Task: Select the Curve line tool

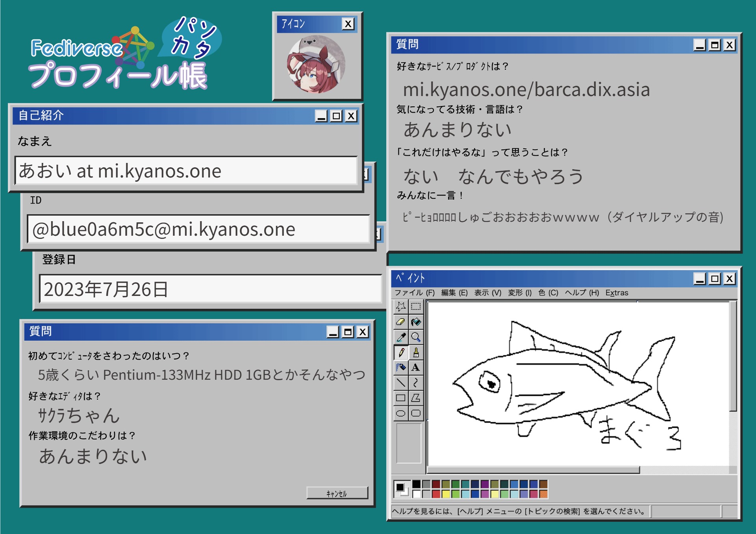Action: (x=416, y=382)
